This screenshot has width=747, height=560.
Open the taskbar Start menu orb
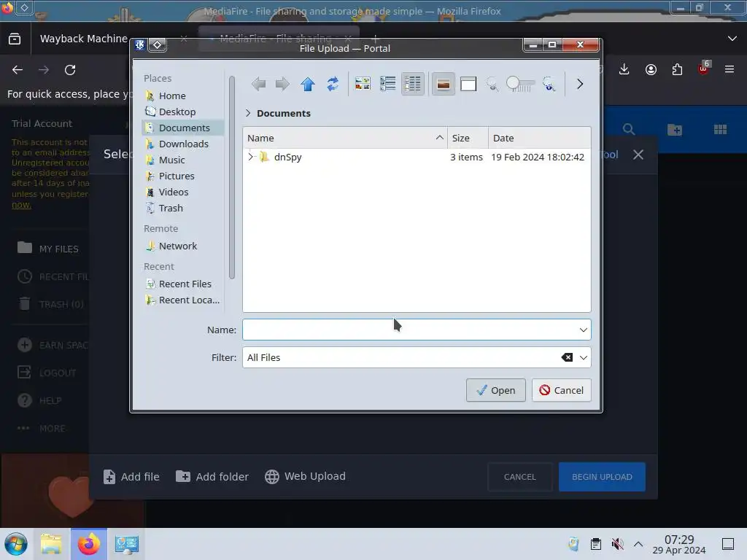pos(16,544)
